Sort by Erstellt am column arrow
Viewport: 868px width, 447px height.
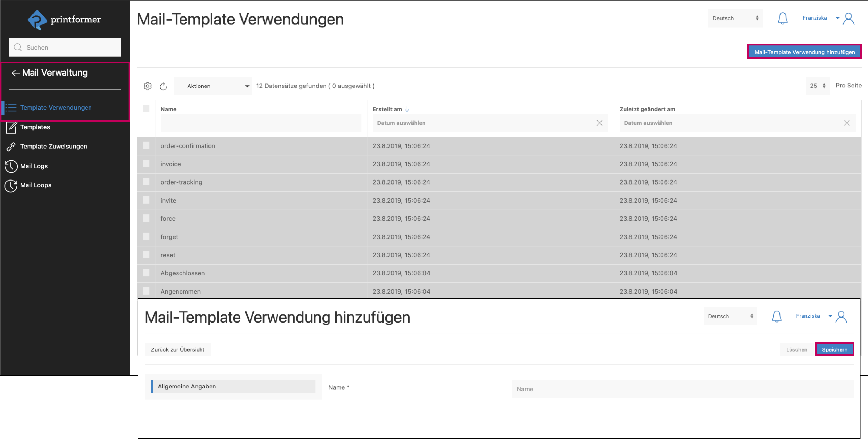pyautogui.click(x=407, y=109)
